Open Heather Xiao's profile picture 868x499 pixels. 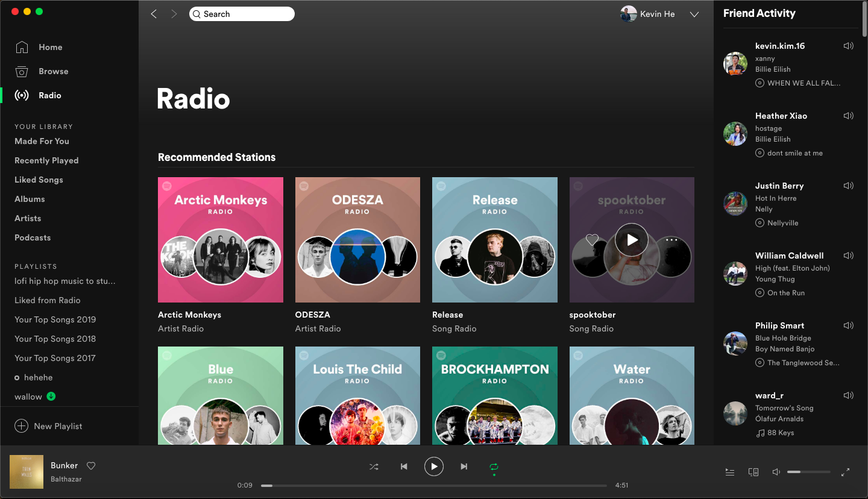(735, 134)
